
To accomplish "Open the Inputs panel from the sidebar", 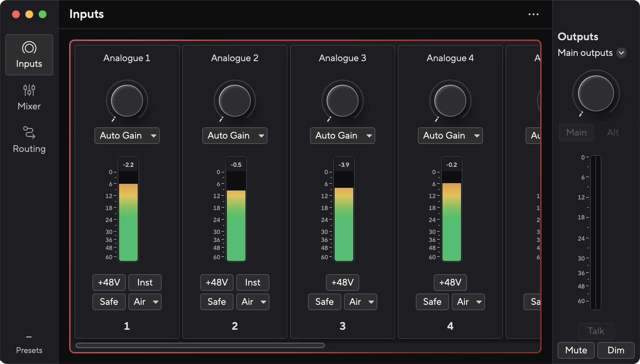I will (x=29, y=55).
